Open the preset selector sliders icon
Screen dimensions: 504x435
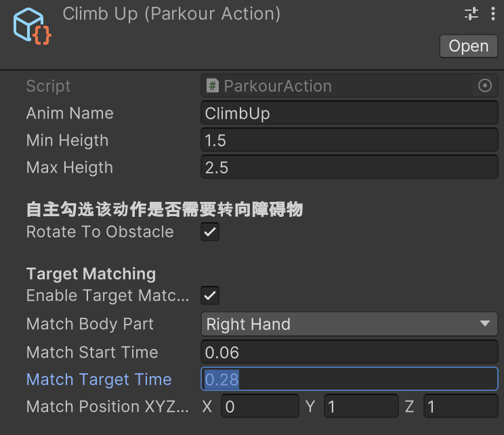point(471,14)
